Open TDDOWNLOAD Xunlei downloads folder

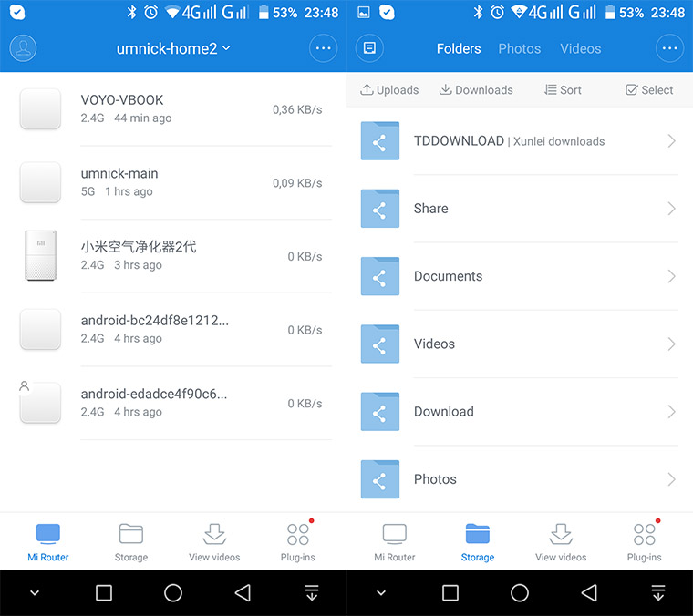pos(520,141)
